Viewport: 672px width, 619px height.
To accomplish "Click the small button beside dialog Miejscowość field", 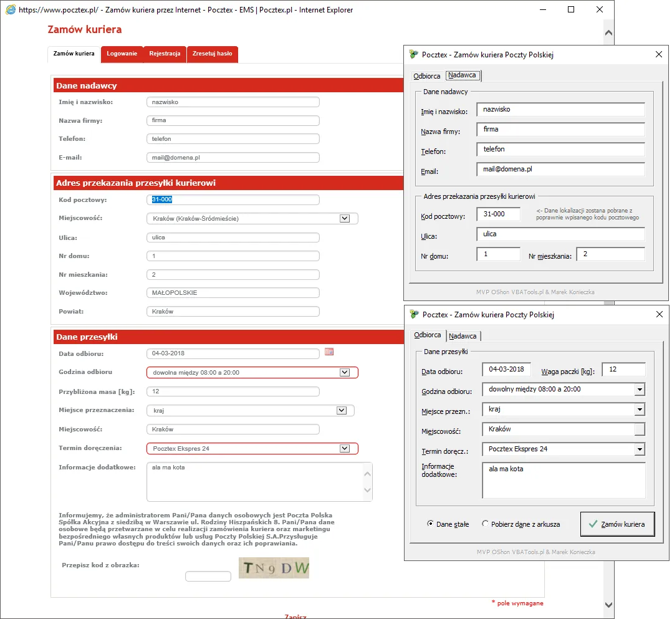I will pos(640,429).
